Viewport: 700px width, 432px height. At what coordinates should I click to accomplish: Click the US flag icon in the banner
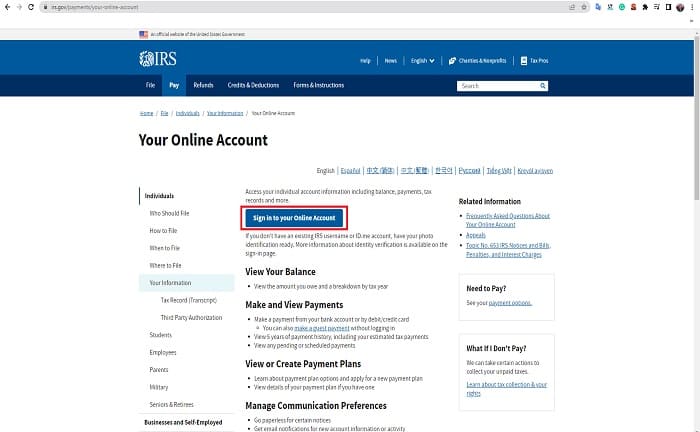click(x=143, y=34)
